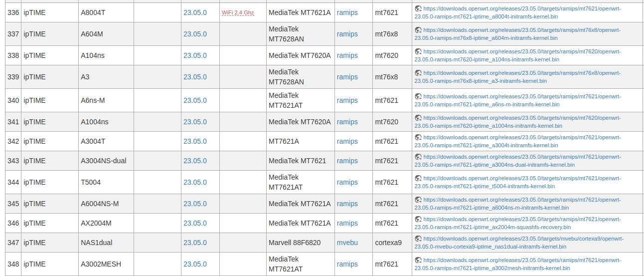Image resolution: width=644 pixels, height=276 pixels.
Task: Click globe icon in A6004NS-M row
Action: pos(418,200)
